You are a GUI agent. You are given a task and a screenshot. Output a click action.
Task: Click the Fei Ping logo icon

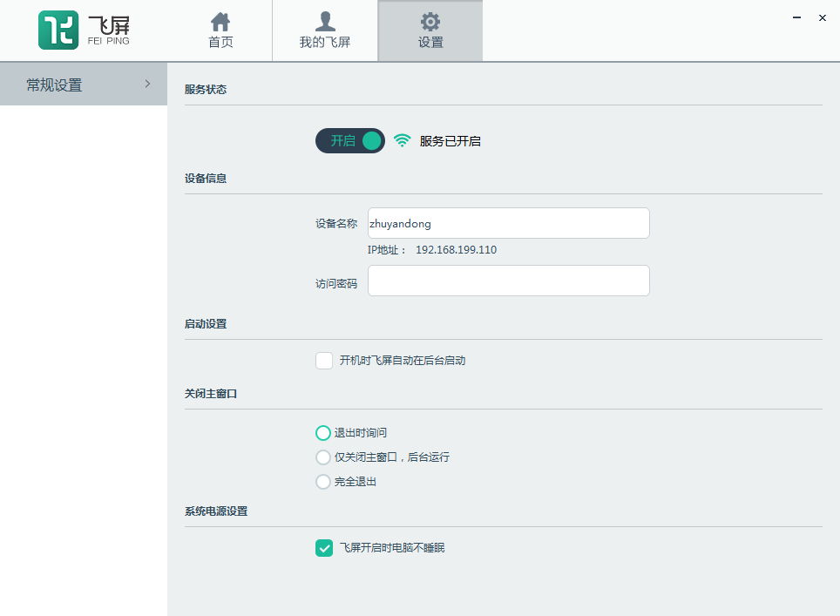(59, 30)
